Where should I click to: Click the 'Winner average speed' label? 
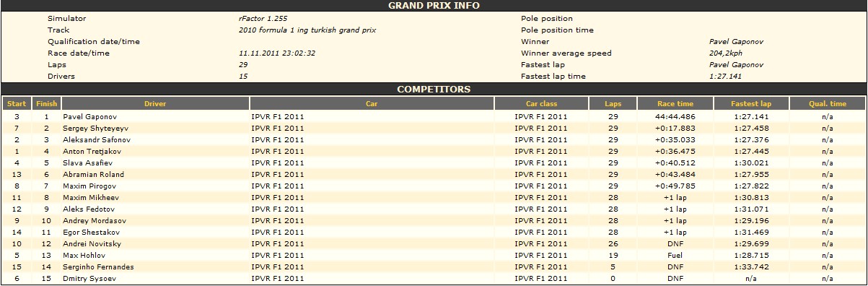[566, 53]
